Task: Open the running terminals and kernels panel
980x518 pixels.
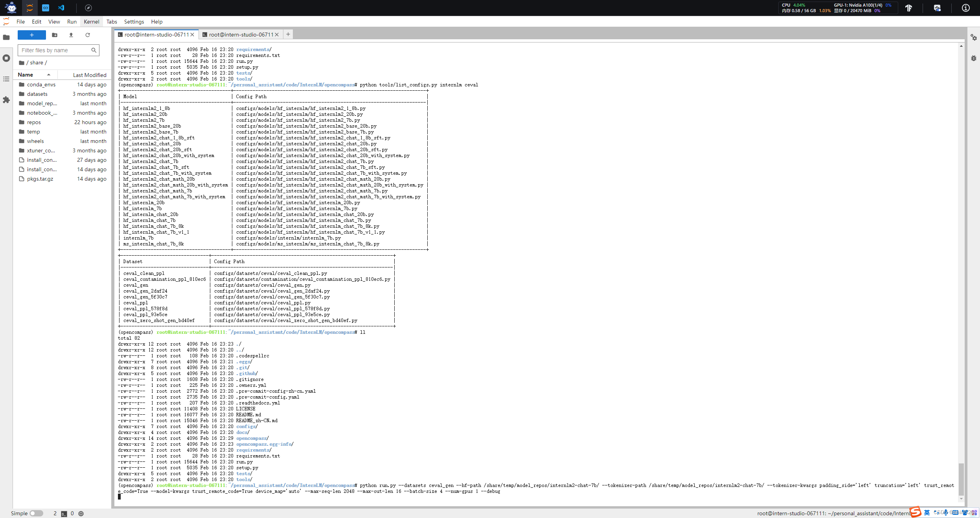Action: [x=6, y=58]
